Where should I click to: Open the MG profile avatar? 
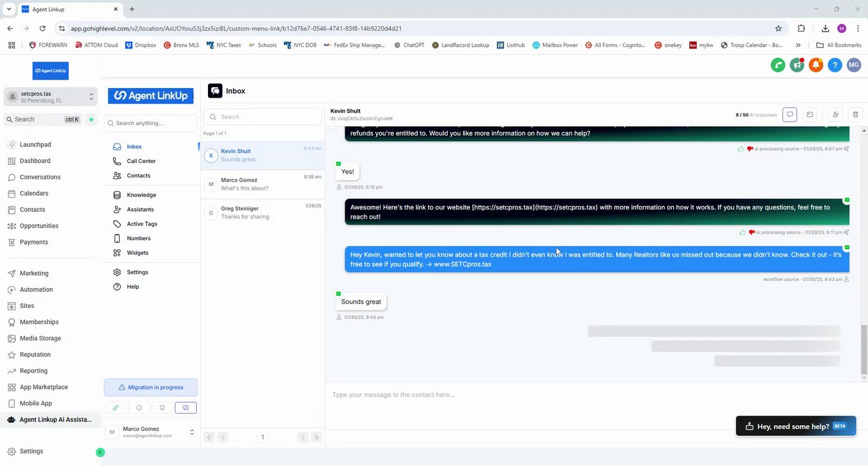click(854, 65)
